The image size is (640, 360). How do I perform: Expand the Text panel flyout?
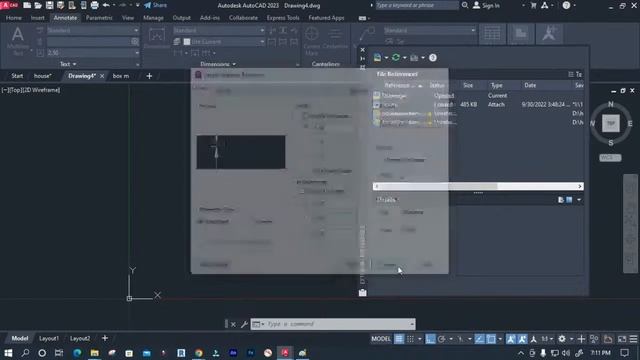click(x=68, y=64)
